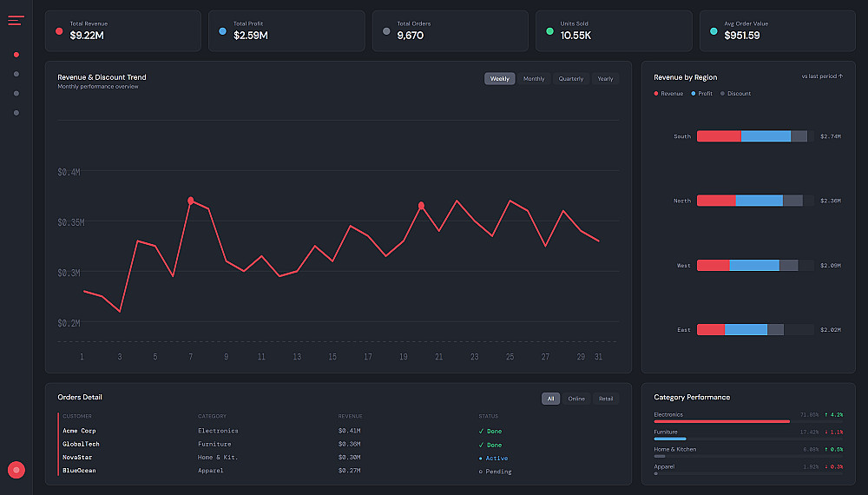
Task: Switch chart to Quarterly view
Action: click(x=571, y=79)
